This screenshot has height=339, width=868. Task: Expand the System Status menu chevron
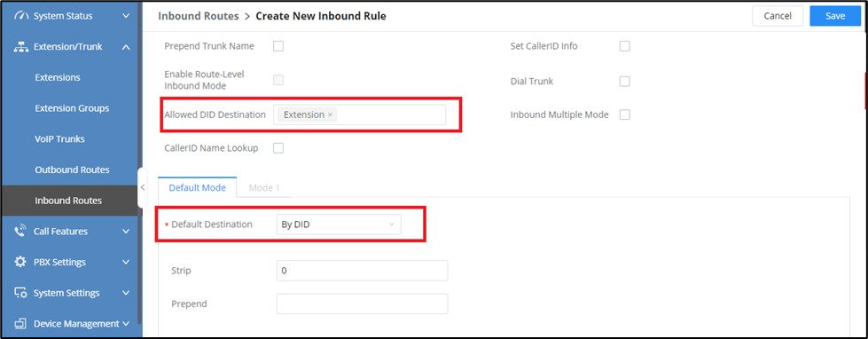[x=126, y=16]
